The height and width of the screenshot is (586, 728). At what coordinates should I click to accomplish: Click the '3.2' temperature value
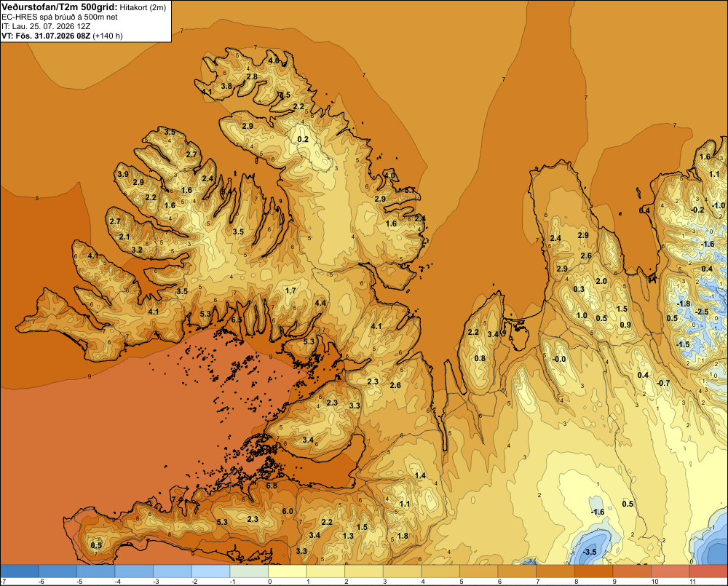tap(137, 250)
